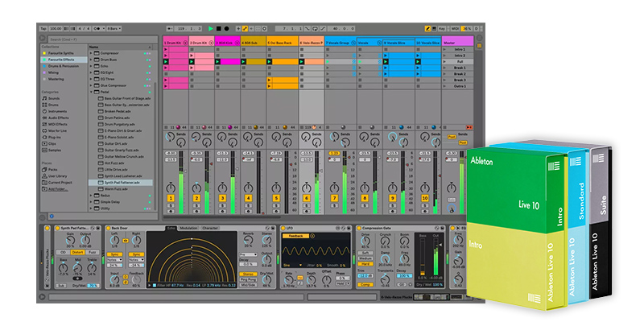Screen dimensions: 644x322
Task: Expand the Echo folder
Action: click(x=91, y=66)
